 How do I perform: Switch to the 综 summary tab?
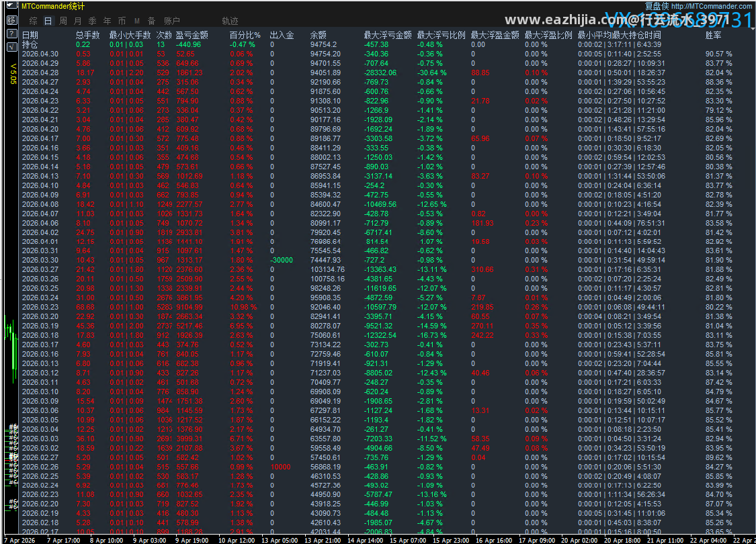tap(34, 21)
